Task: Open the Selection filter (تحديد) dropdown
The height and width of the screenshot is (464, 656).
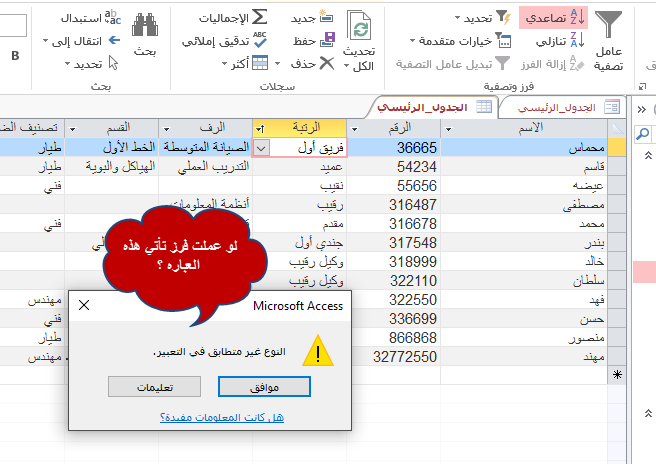Action: click(x=482, y=18)
